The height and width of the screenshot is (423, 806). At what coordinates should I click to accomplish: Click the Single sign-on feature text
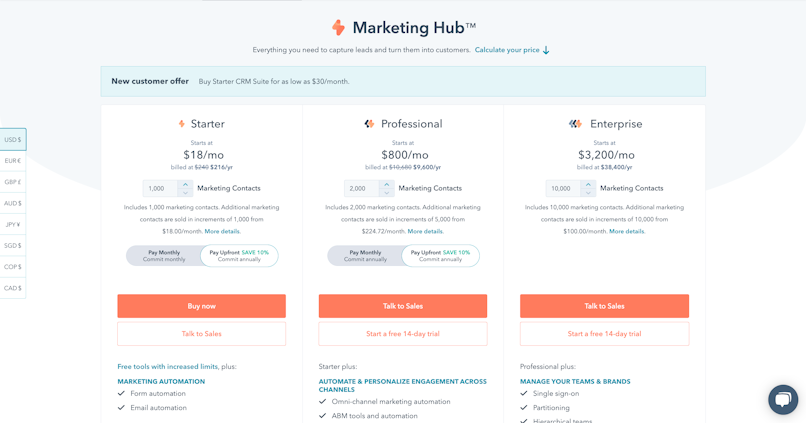[x=556, y=393]
